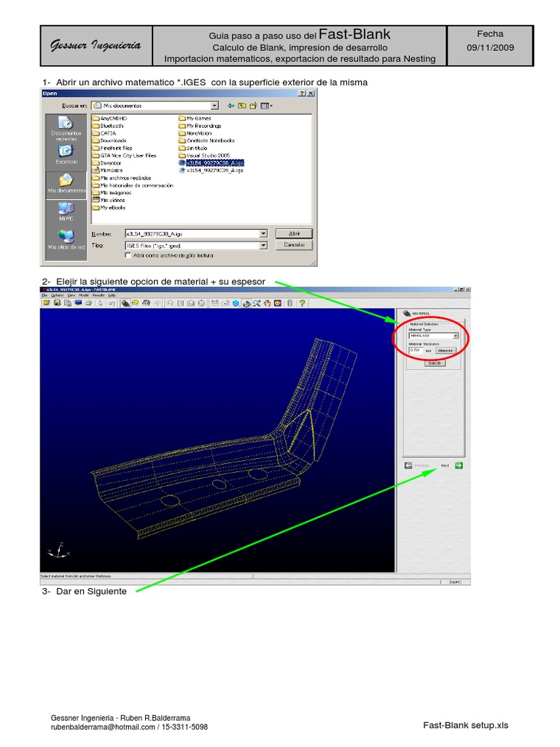This screenshot has width=560, height=747.
Task: Click the Previous arrow icon in the side panel
Action: click(408, 465)
